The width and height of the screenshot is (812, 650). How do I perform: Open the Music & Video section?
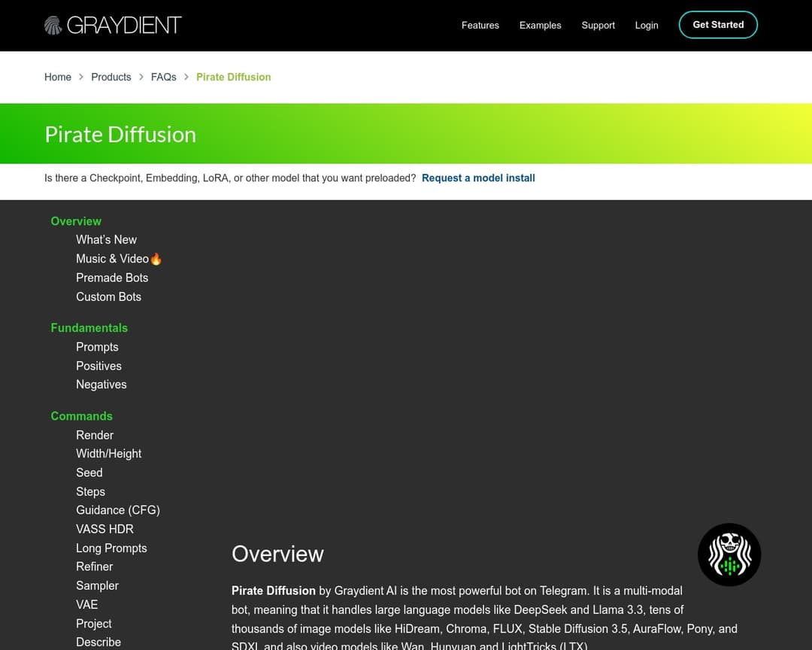click(x=114, y=258)
